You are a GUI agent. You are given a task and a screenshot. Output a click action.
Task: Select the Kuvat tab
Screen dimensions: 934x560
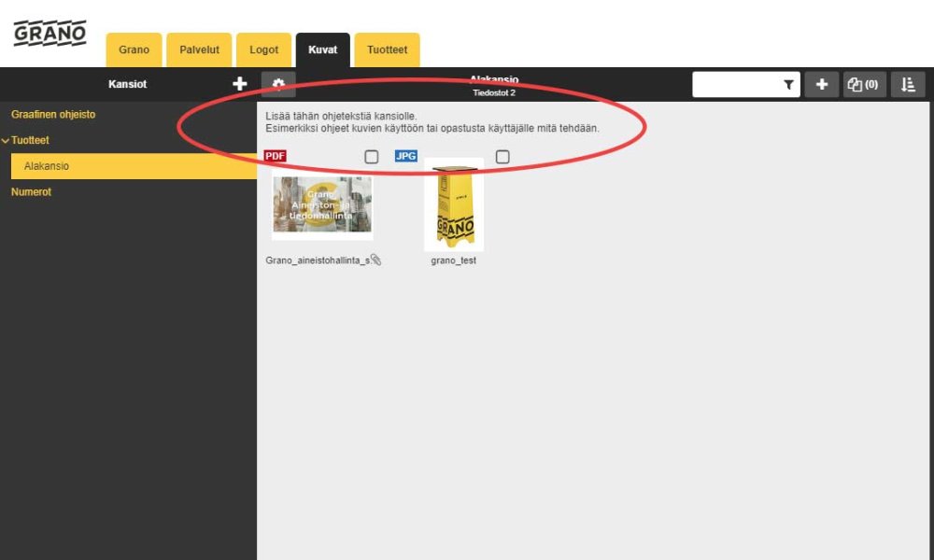[x=323, y=50]
